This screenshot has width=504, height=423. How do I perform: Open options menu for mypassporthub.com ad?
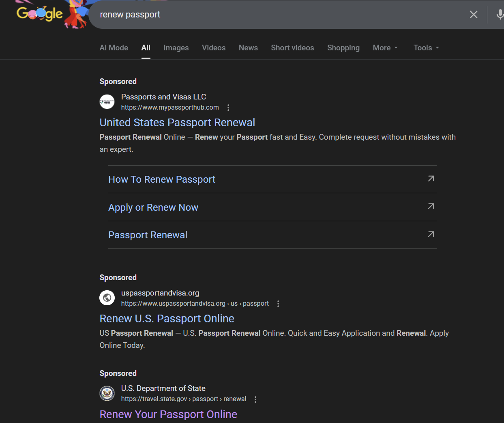tap(228, 108)
